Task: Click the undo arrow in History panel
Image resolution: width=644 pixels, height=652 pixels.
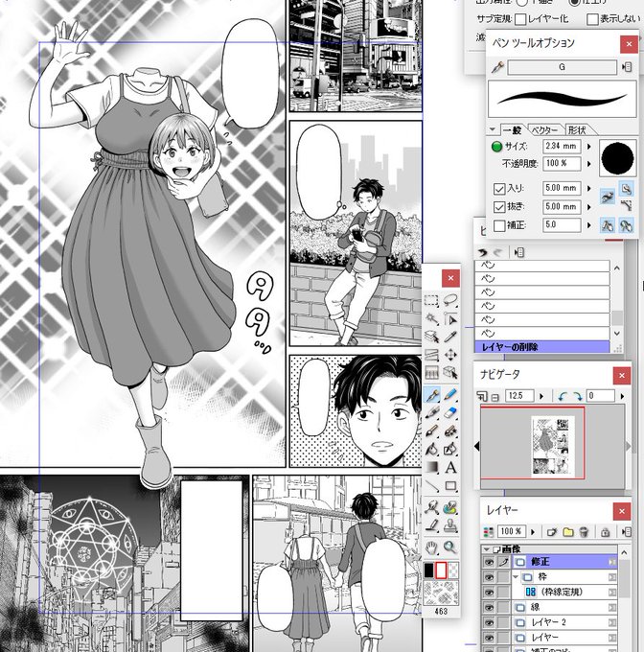Action: (x=483, y=252)
